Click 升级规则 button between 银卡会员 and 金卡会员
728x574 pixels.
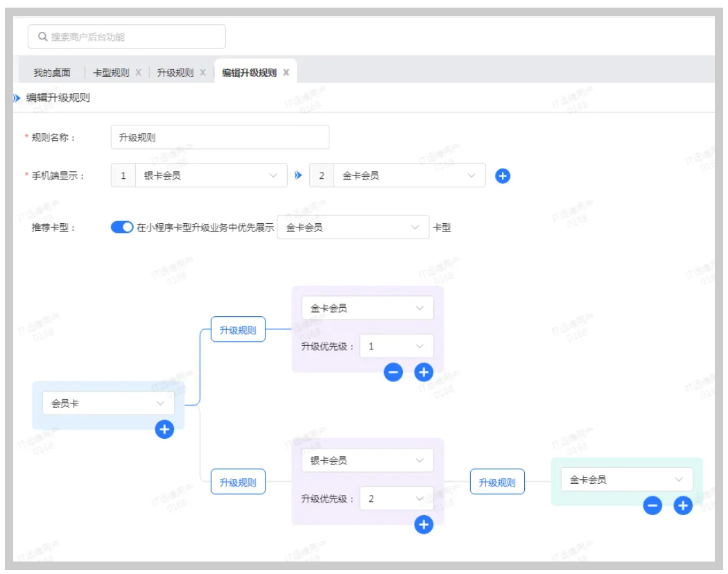[497, 482]
